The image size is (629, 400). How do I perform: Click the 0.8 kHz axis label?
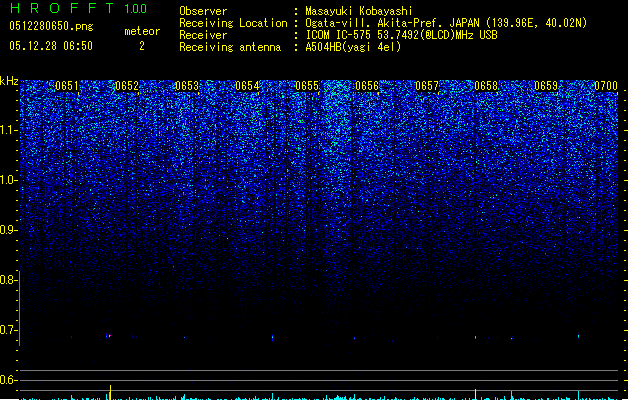[8, 280]
